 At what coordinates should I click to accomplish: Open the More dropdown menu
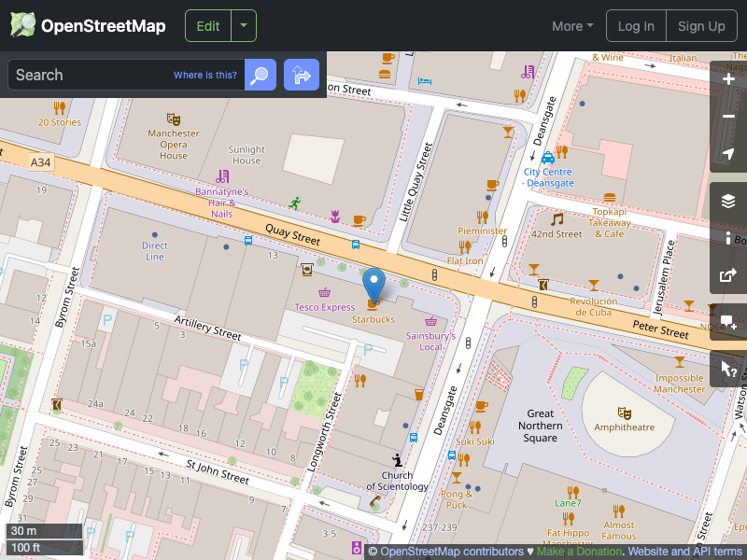[x=571, y=26]
